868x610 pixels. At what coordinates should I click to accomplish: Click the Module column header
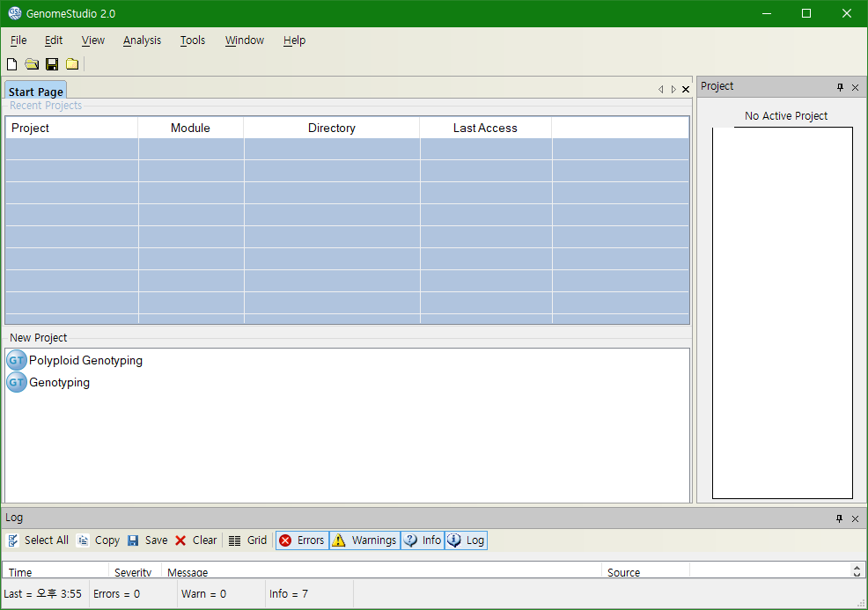click(x=190, y=128)
